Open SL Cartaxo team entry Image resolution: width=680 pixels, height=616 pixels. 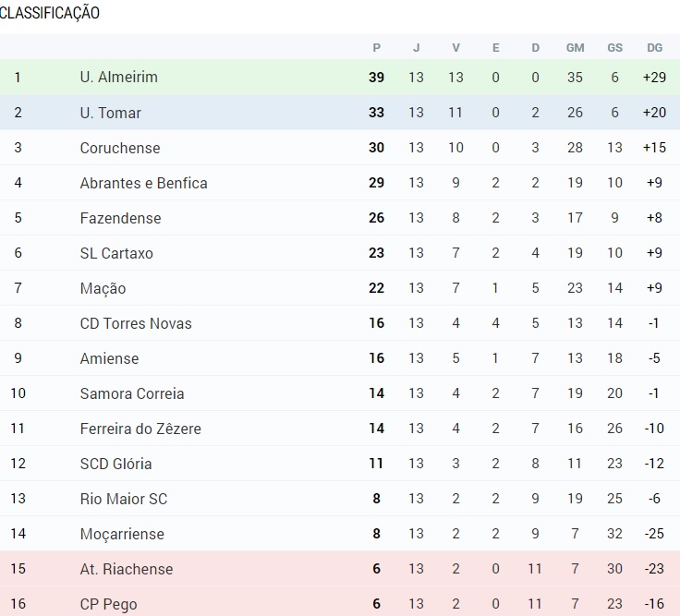click(x=116, y=253)
